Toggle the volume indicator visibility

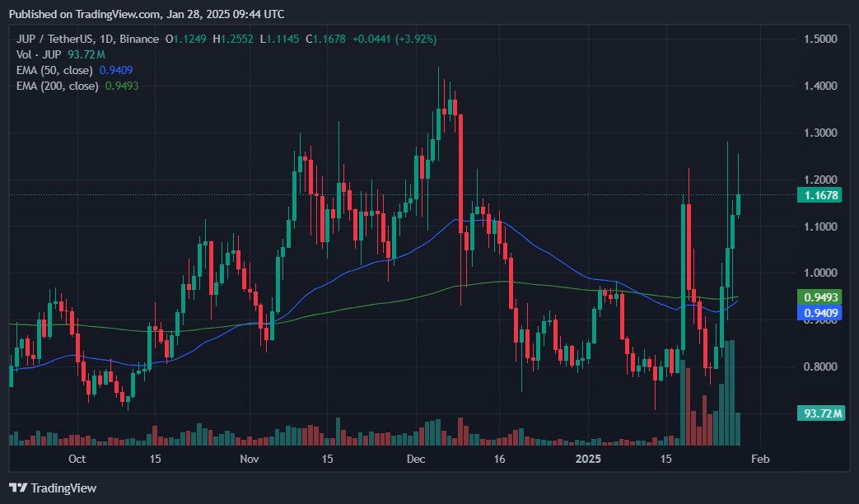point(37,54)
